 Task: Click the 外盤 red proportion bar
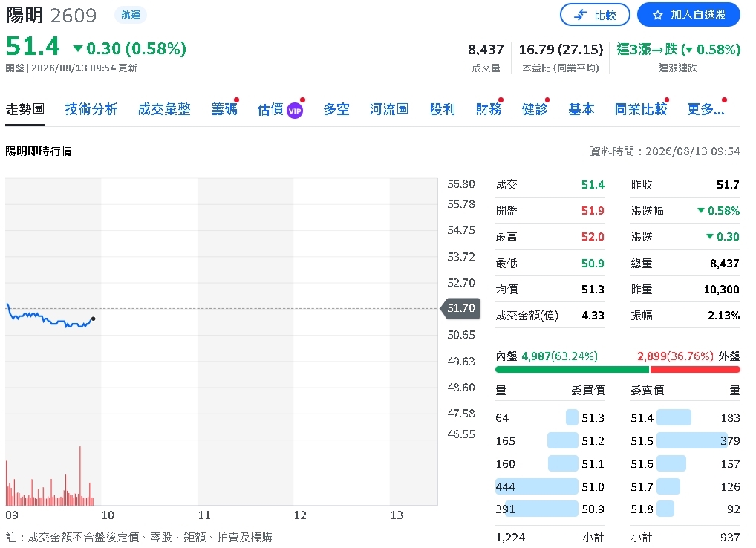695,370
